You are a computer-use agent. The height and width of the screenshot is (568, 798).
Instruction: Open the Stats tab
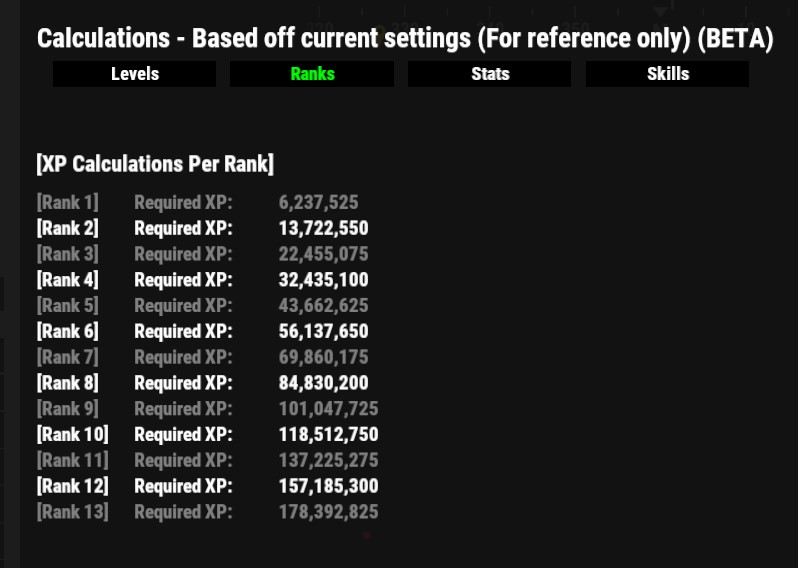(490, 74)
